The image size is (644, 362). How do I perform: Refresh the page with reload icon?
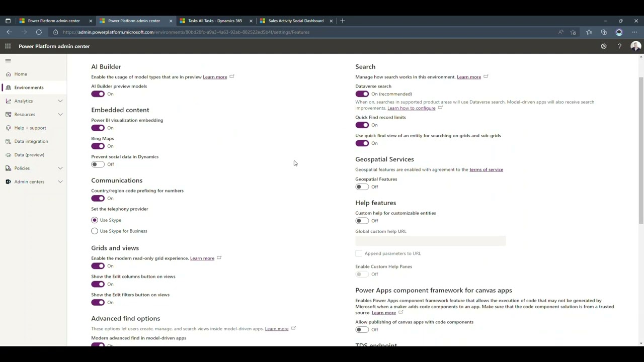39,32
